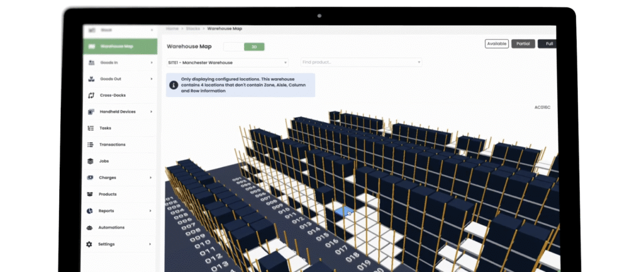Select the blank 2D side of the view toggle
The image size is (644, 272).
(234, 47)
